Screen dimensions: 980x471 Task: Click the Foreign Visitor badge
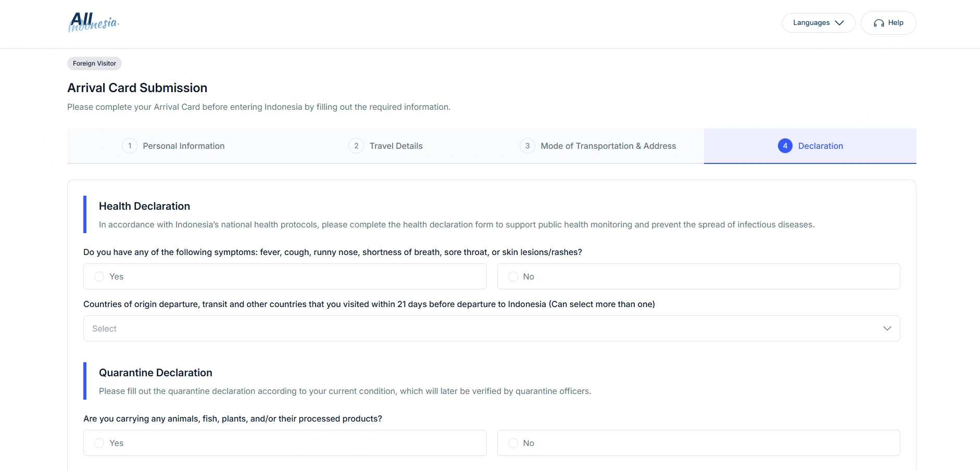[x=94, y=63]
